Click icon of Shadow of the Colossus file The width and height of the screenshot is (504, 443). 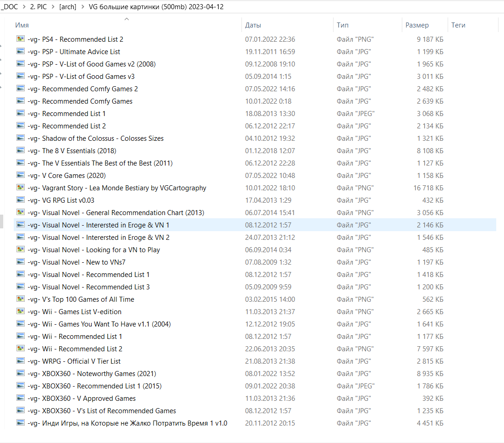pyautogui.click(x=21, y=138)
